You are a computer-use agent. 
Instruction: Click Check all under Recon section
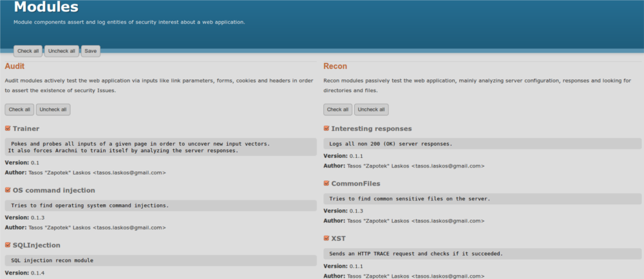(338, 110)
